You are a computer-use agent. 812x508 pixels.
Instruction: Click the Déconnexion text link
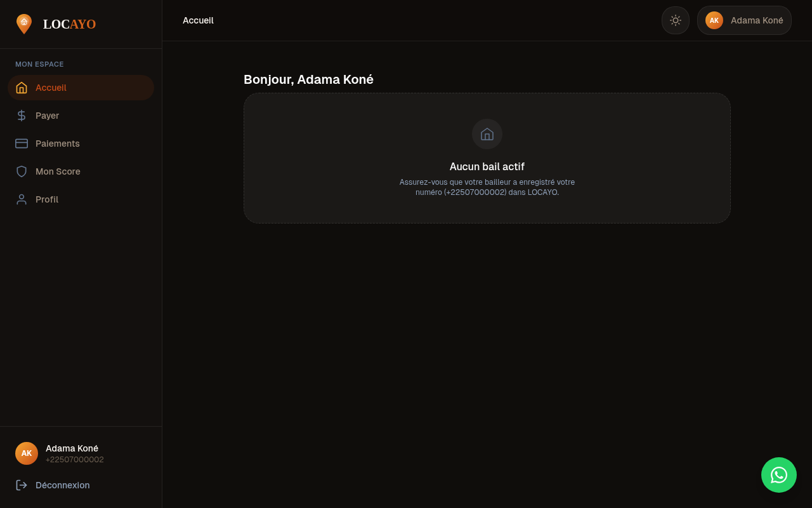62,485
